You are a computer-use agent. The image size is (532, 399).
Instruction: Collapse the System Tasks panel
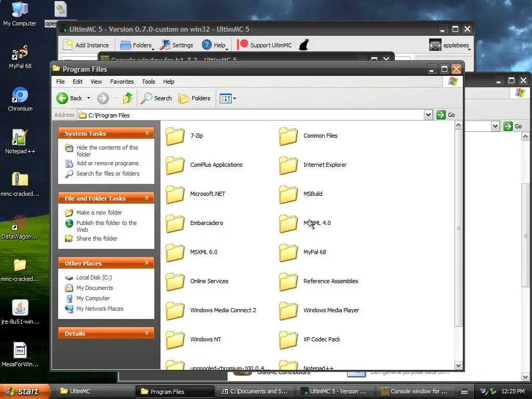(147, 133)
